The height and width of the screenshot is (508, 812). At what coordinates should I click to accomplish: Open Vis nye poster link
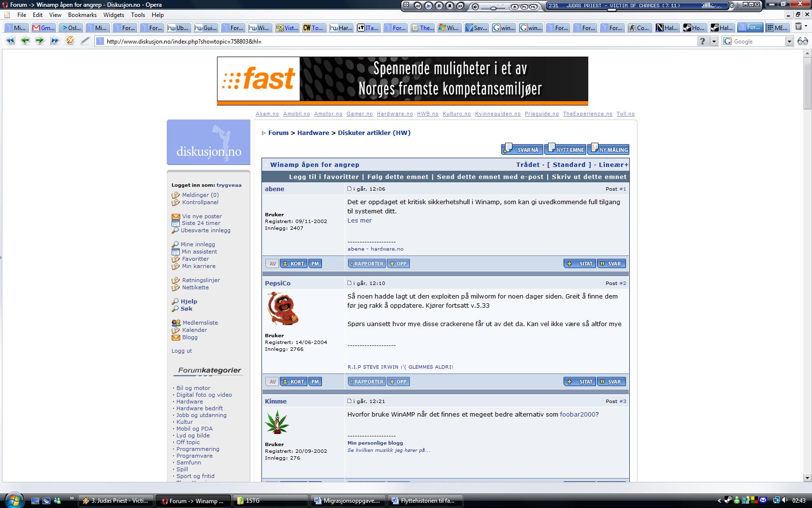[x=202, y=216]
